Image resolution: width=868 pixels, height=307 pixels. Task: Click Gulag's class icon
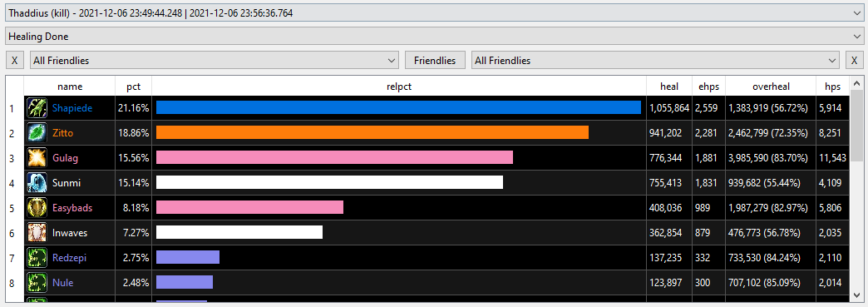37,158
